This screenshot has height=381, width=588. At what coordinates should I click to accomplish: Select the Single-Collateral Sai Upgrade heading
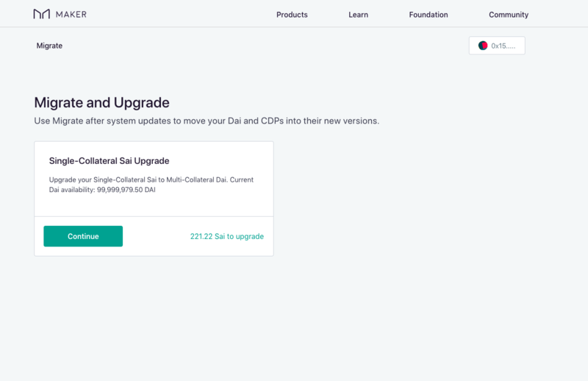click(109, 160)
